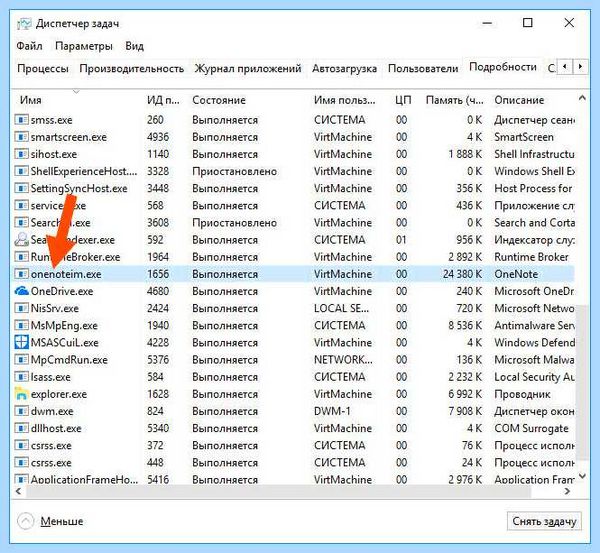Click the vertical scrollbar up arrow
This screenshot has height=553, width=600.
coord(582,99)
